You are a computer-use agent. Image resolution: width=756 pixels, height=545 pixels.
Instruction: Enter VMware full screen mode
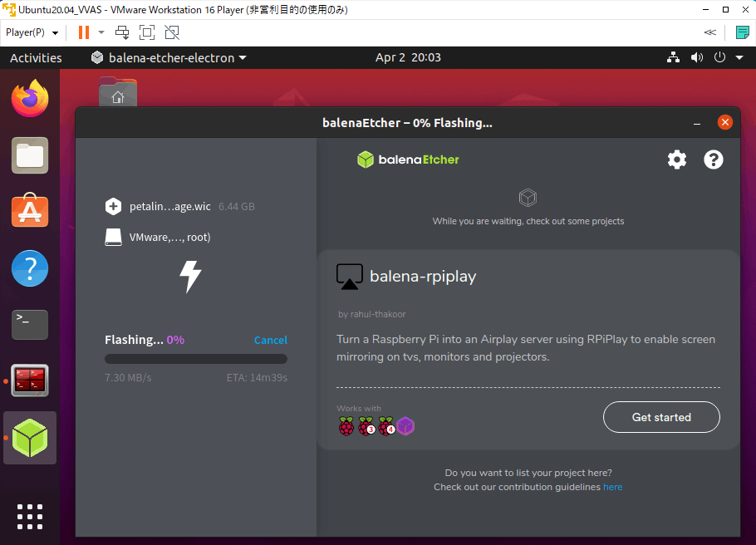(x=147, y=32)
